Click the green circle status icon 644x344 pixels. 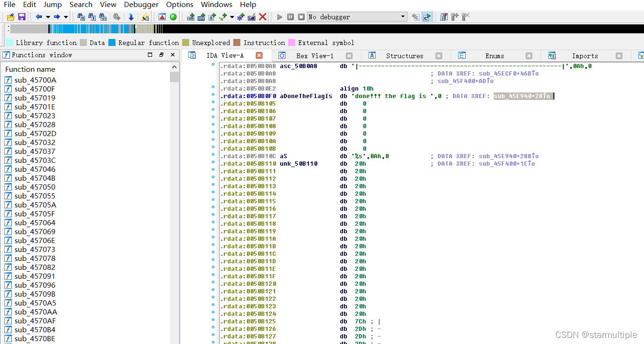click(x=173, y=17)
